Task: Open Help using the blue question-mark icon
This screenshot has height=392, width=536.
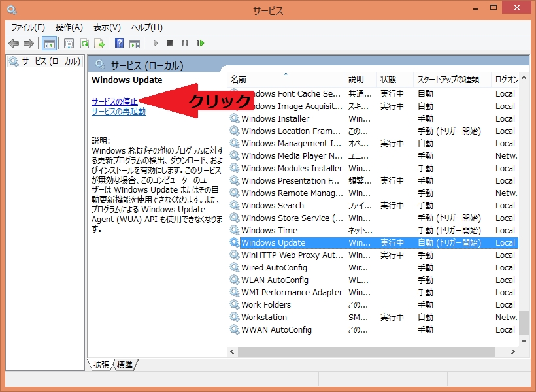Action: click(x=120, y=43)
